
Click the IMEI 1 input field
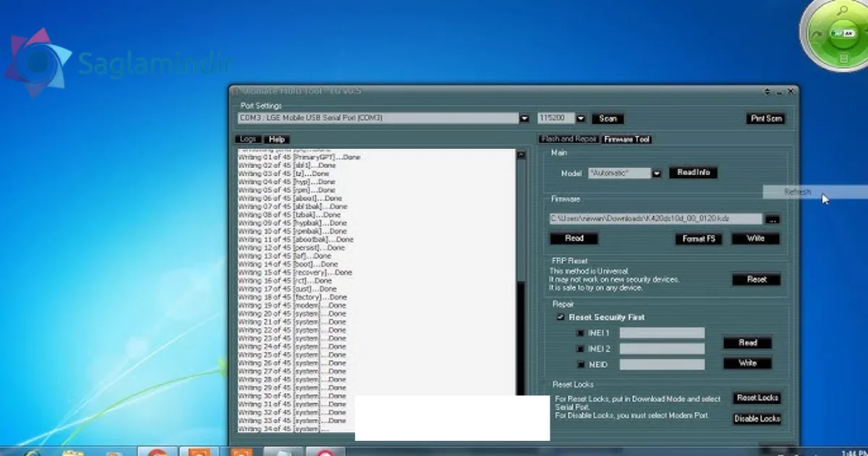point(662,333)
